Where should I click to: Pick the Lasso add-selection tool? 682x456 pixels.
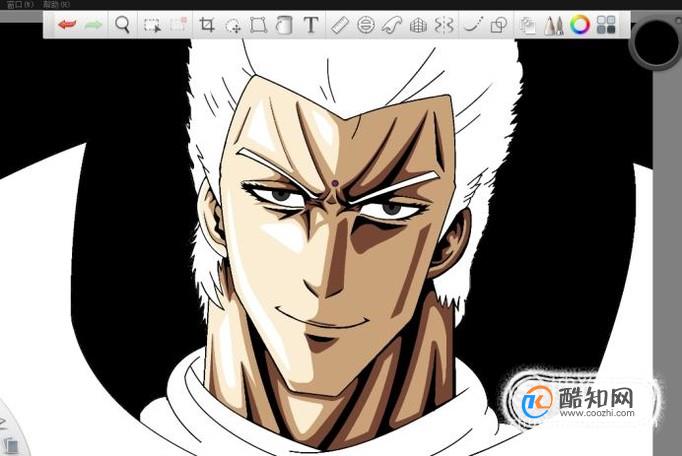coord(233,26)
